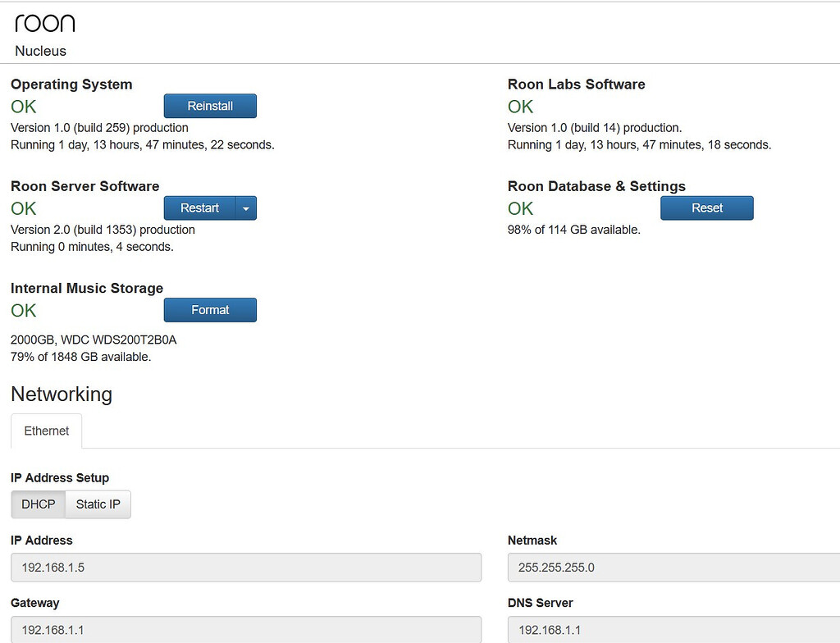Click the green OK status under Internal Music Storage
This screenshot has width=840, height=643.
(22, 310)
